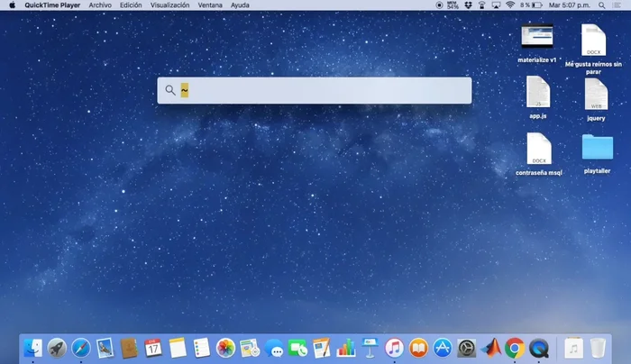This screenshot has width=631, height=364.
Task: Select the playtaller folder on desktop
Action: [597, 148]
